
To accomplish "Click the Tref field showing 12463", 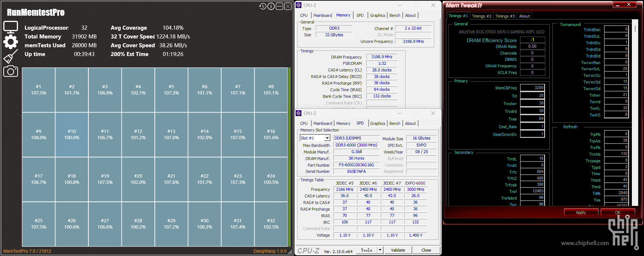I will (533, 191).
